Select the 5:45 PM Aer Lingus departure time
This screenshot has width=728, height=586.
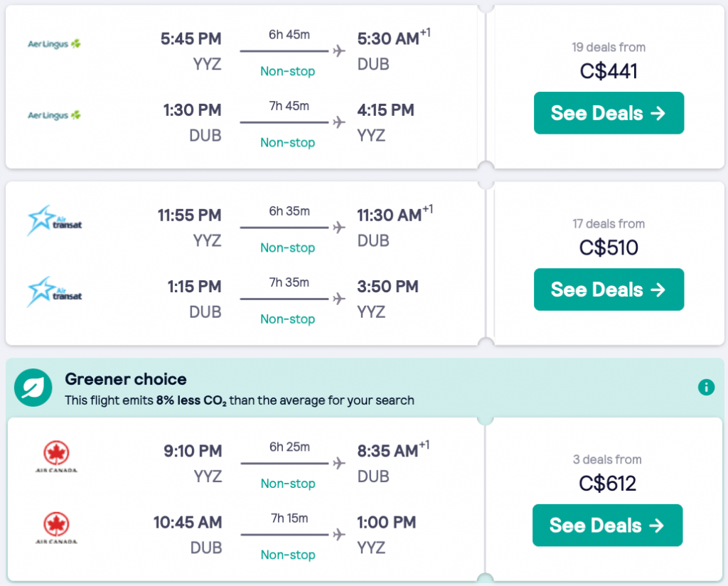[191, 38]
